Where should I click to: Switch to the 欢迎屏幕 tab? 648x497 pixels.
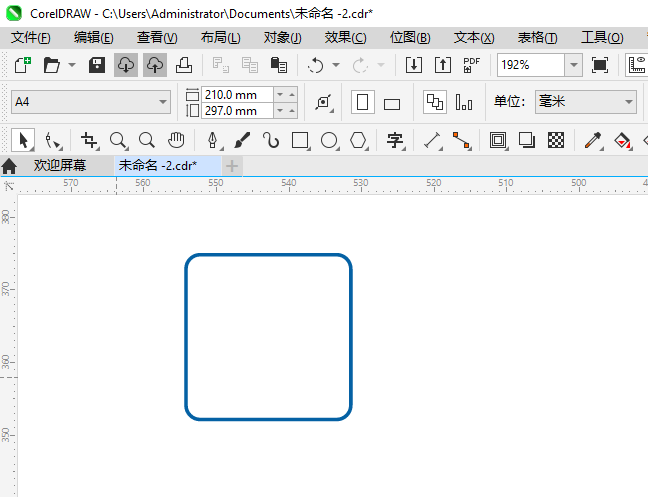coord(60,166)
